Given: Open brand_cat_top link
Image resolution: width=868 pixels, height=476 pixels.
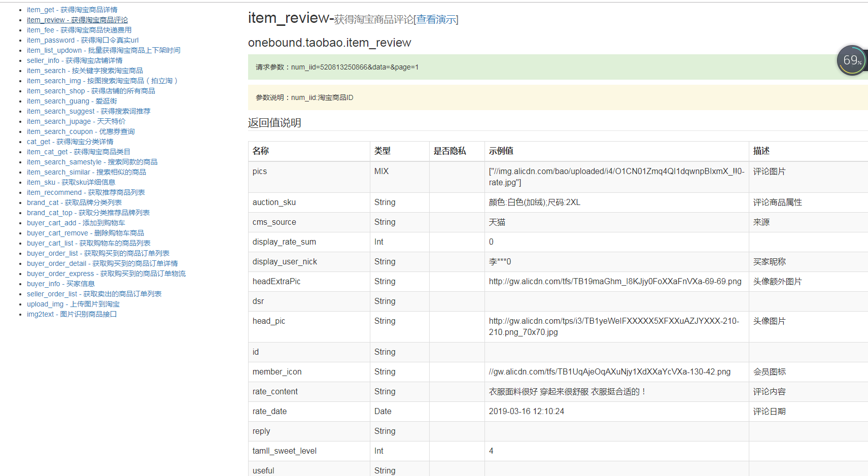Looking at the screenshot, I should click(x=88, y=213).
